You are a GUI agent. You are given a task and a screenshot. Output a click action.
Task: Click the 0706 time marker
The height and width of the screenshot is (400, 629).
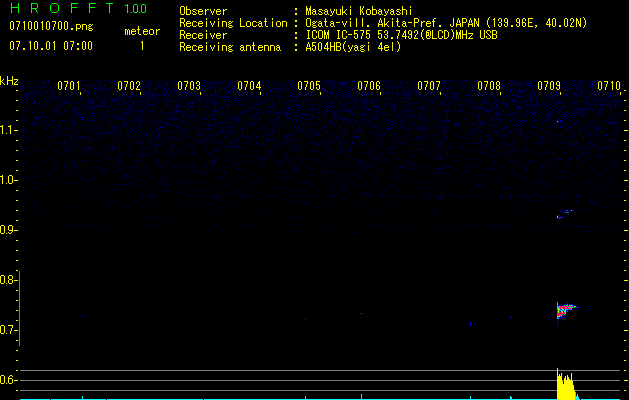369,86
